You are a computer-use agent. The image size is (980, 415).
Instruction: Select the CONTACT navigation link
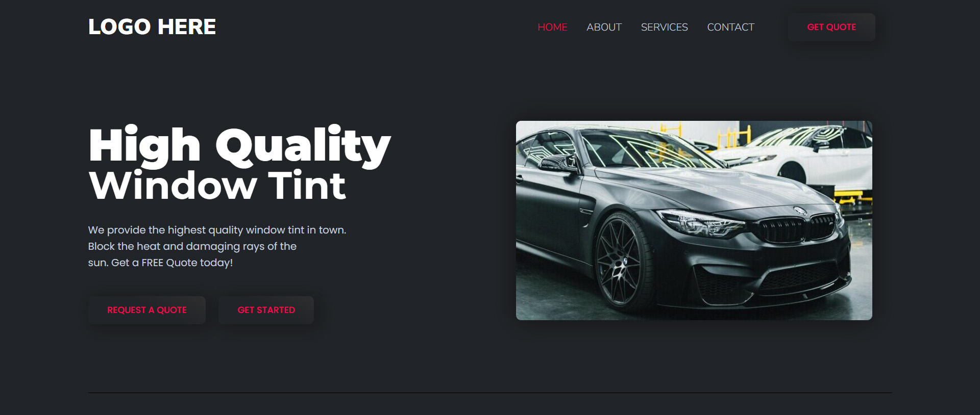730,27
